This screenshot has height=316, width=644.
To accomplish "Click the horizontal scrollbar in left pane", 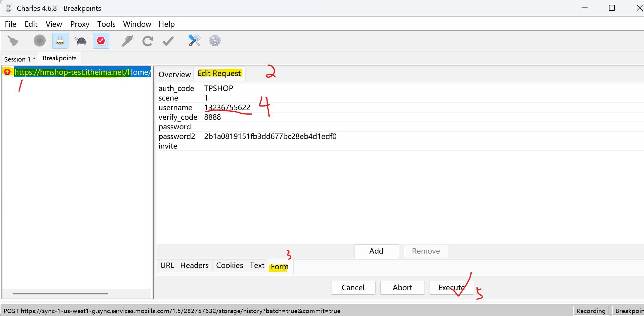I will 60,293.
